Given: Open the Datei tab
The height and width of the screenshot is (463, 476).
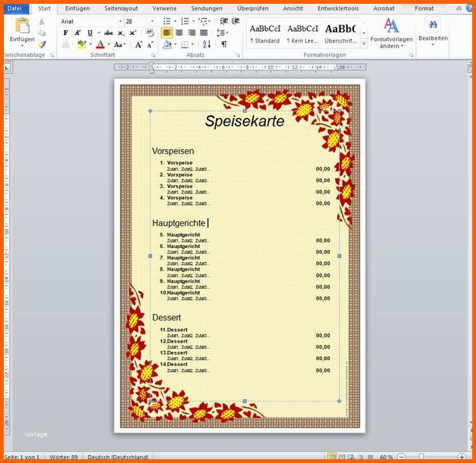Looking at the screenshot, I should 14,9.
